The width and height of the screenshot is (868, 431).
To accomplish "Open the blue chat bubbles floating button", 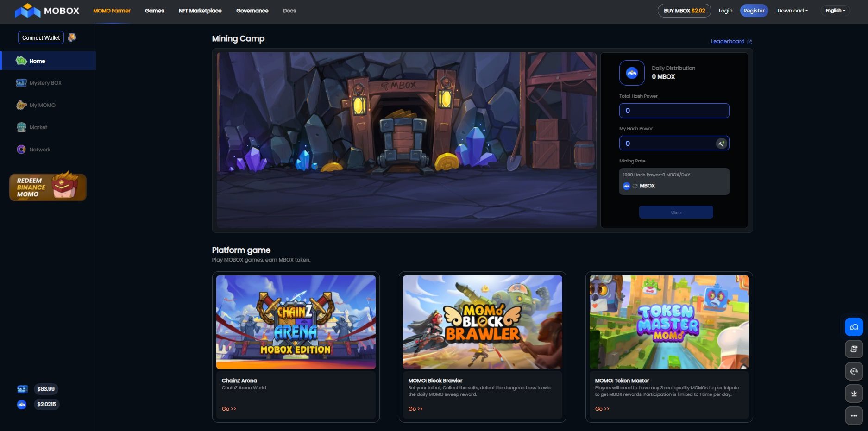I will [x=854, y=327].
